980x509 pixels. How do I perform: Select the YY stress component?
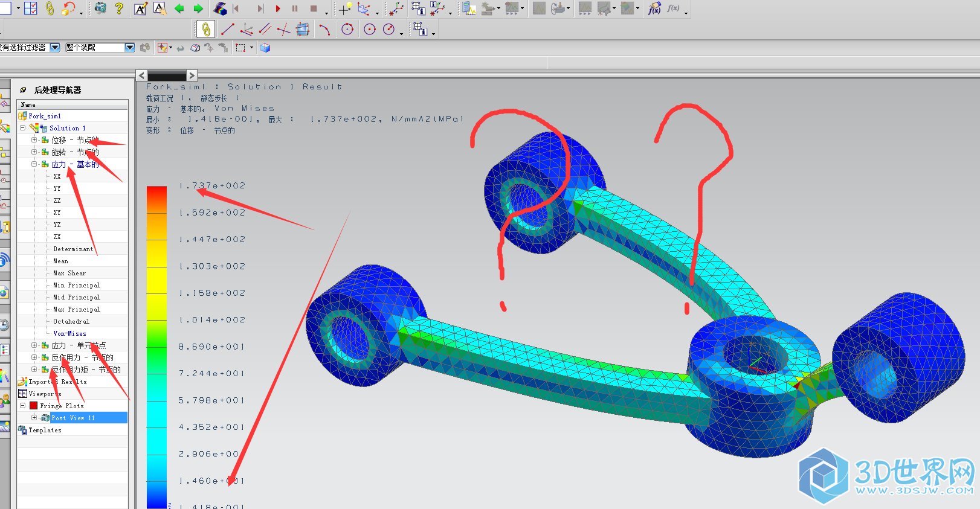click(57, 188)
